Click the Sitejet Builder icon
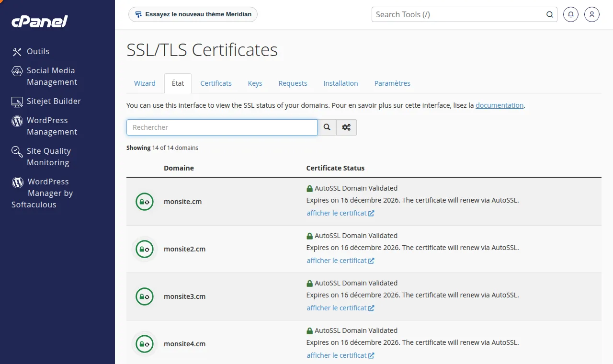The height and width of the screenshot is (364, 613). click(17, 102)
